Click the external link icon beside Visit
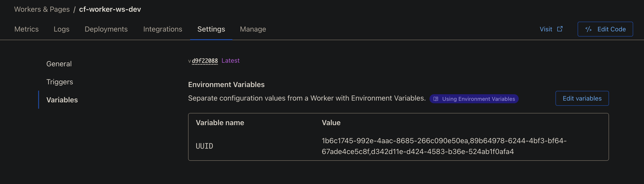The image size is (644, 184). [560, 29]
